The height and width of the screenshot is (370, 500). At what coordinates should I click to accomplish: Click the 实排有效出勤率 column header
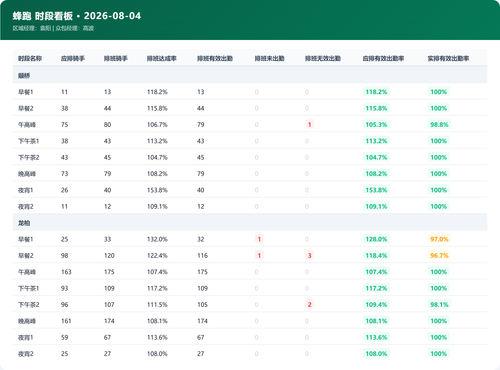tap(448, 58)
